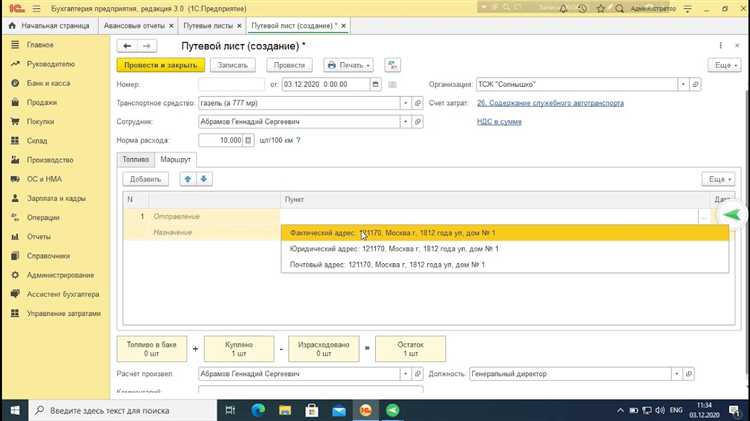The height and width of the screenshot is (421, 750).
Task: Open Microsoft Edge from the taskbar
Action: coord(258,410)
